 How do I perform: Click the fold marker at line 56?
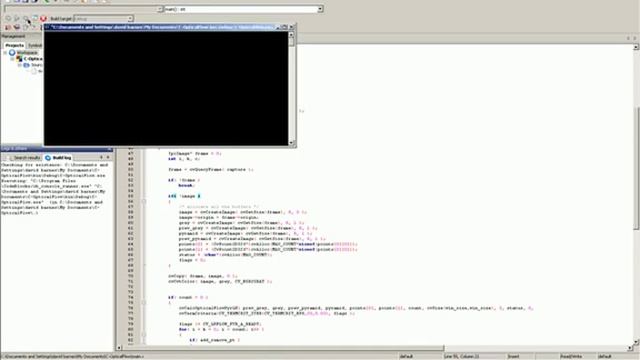coord(144,202)
